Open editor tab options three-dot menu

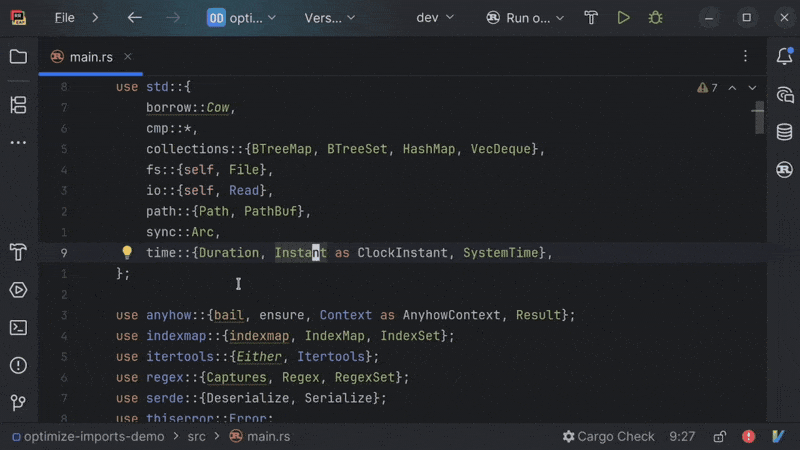click(745, 56)
